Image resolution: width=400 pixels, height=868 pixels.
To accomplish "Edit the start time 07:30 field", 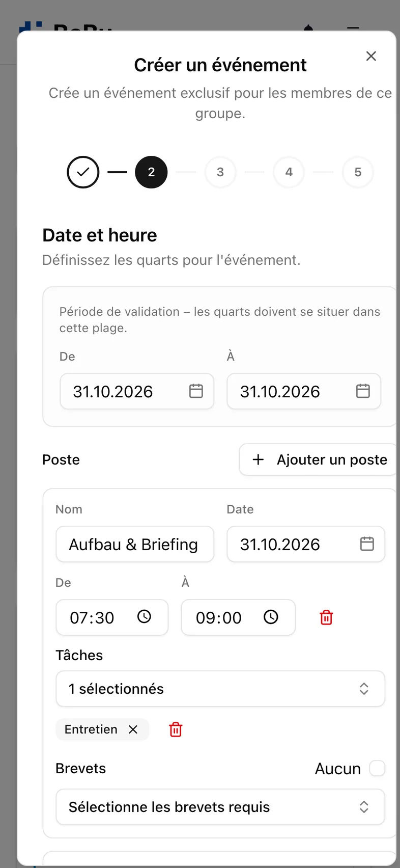I will (x=112, y=617).
